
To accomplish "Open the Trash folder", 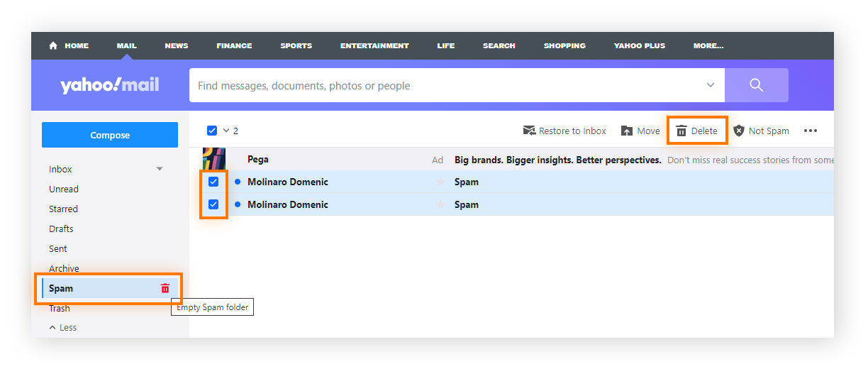I will [x=60, y=308].
